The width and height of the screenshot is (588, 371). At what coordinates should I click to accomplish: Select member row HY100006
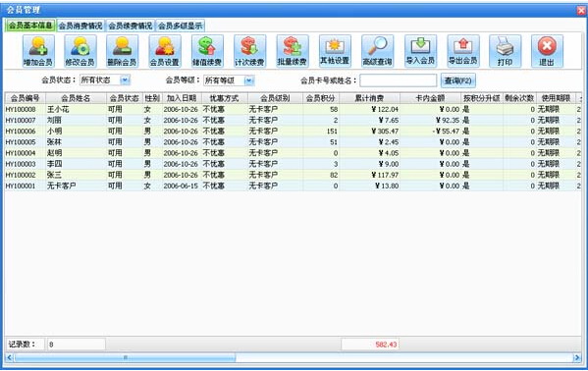click(293, 131)
